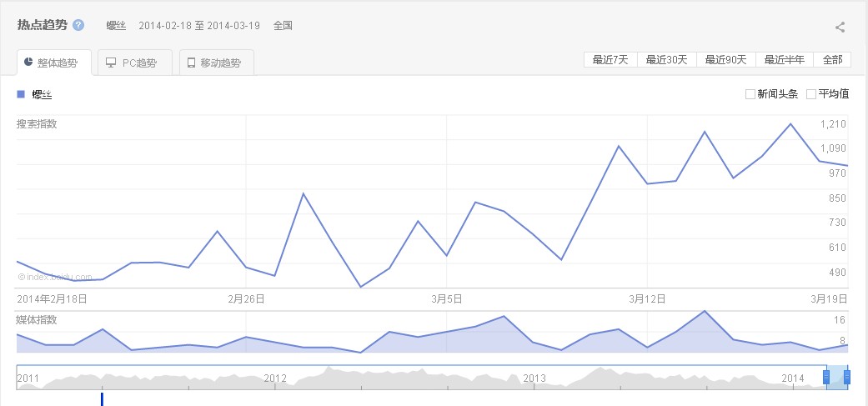Select 全部 time range

pos(832,60)
